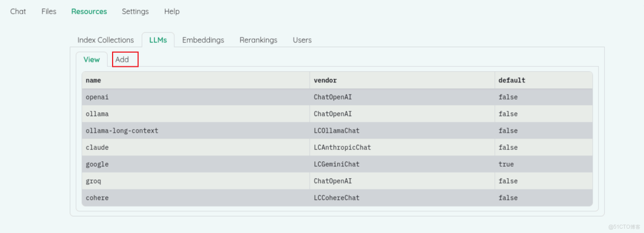The width and height of the screenshot is (644, 233).
Task: Go to the Settings tab
Action: pyautogui.click(x=135, y=11)
